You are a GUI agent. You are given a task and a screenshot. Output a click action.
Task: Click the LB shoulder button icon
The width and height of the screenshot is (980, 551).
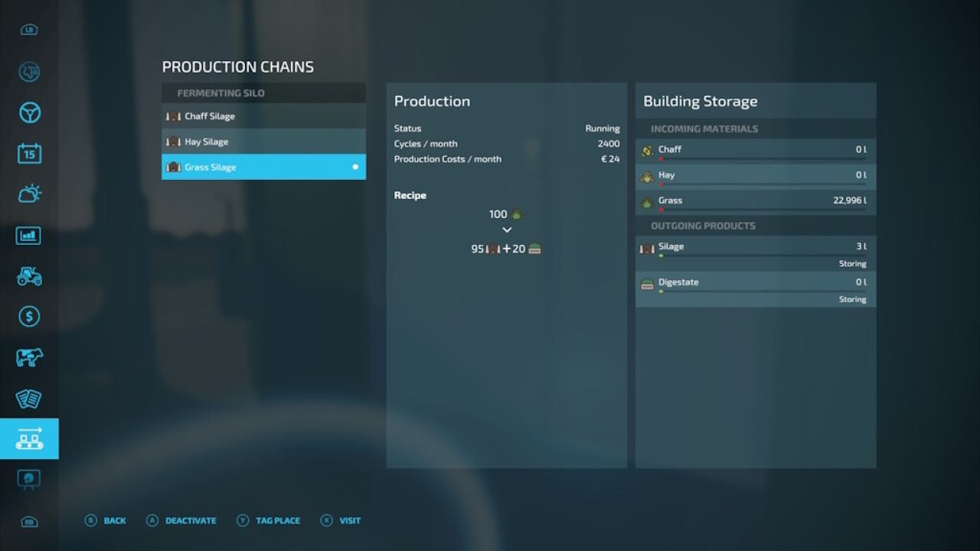pyautogui.click(x=29, y=30)
